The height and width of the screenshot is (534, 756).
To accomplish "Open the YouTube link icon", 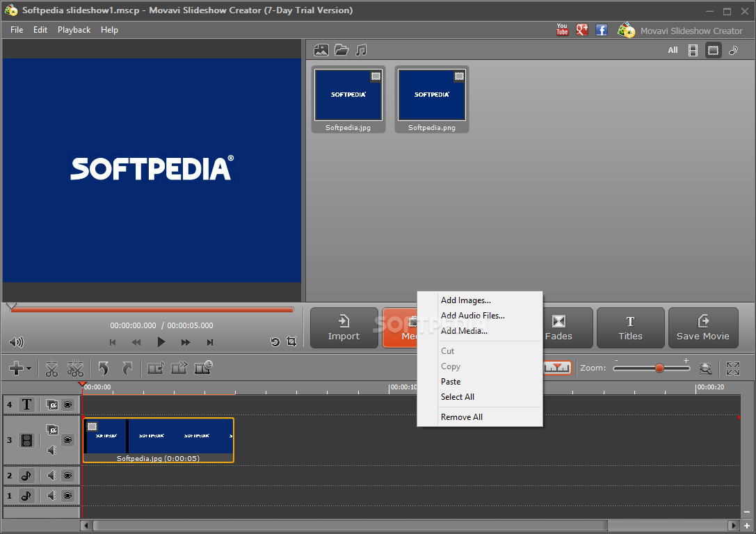I will [562, 30].
